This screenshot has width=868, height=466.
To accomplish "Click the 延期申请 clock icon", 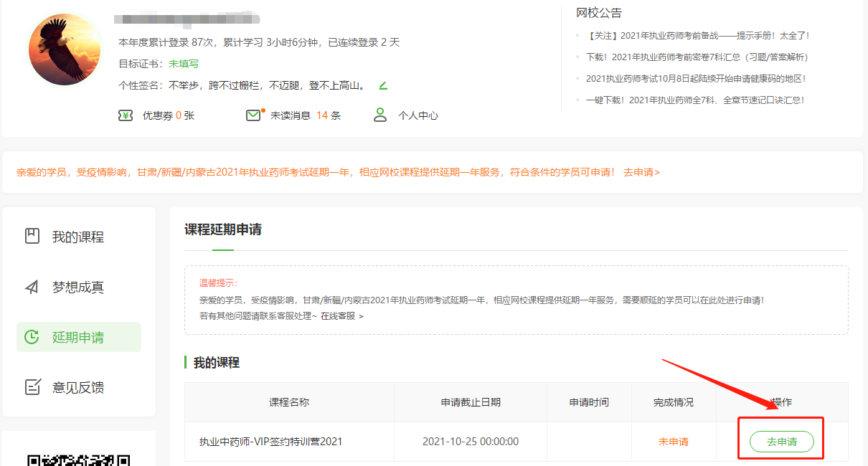I will (32, 337).
